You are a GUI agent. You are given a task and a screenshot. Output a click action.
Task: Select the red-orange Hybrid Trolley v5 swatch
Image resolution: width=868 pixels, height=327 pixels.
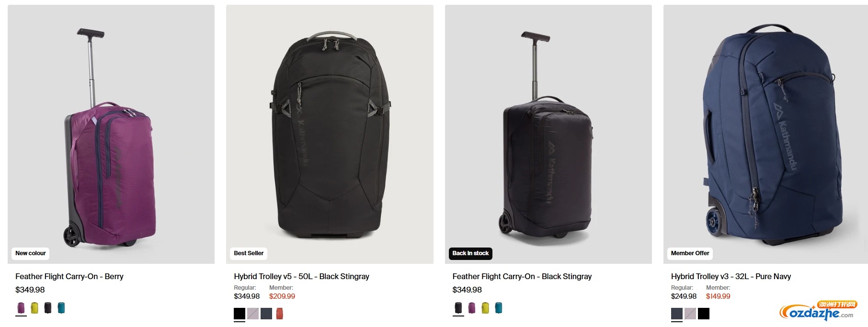[x=280, y=314]
